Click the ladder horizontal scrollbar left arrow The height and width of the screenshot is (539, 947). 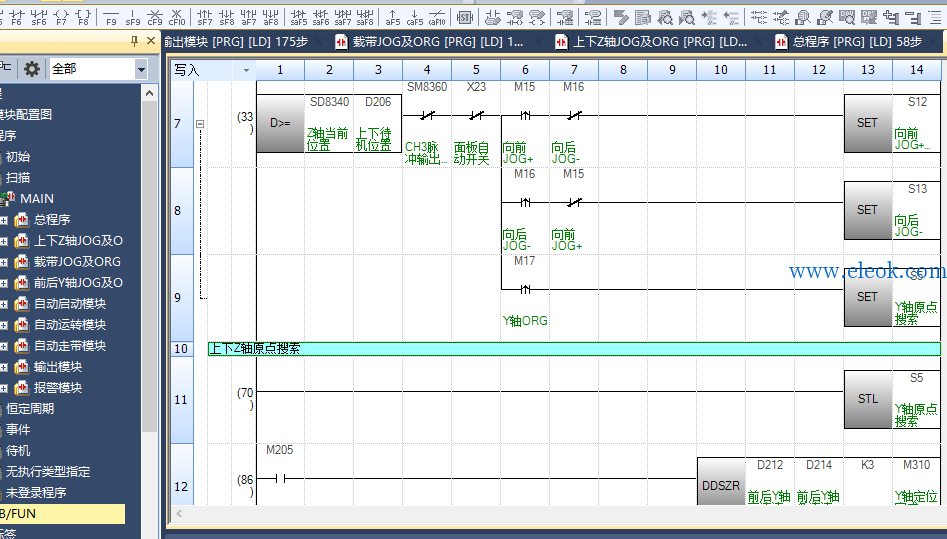point(179,514)
